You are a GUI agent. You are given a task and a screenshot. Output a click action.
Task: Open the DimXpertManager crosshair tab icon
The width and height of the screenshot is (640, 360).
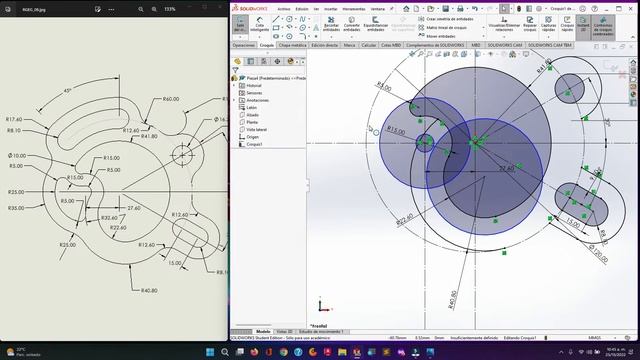277,61
